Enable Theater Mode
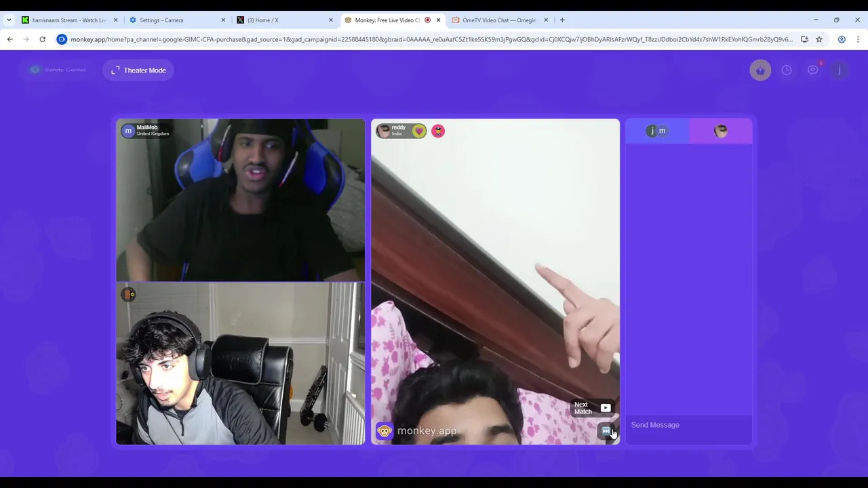 pos(139,70)
